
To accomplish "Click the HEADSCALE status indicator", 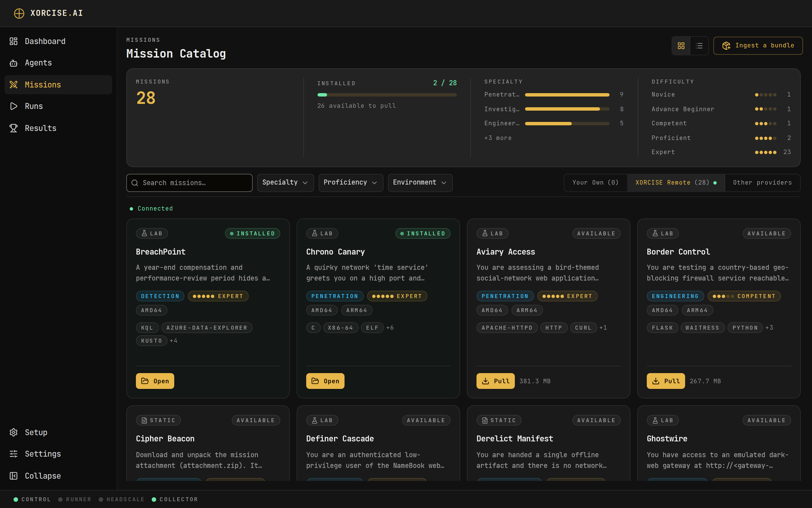I will (x=122, y=499).
